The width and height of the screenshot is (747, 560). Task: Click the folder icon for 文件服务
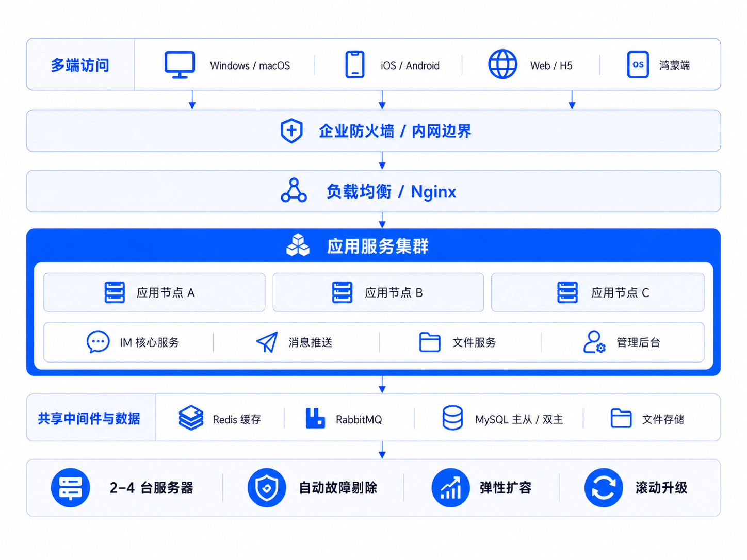[430, 342]
